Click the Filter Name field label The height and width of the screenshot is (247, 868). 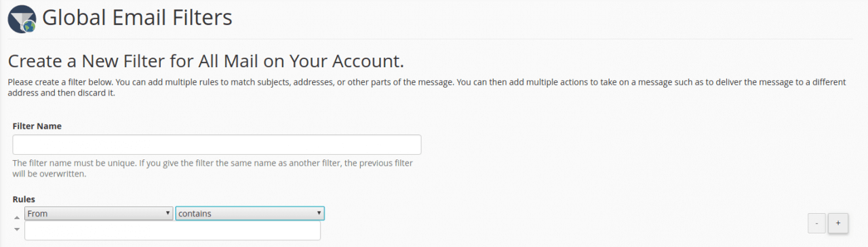[37, 126]
